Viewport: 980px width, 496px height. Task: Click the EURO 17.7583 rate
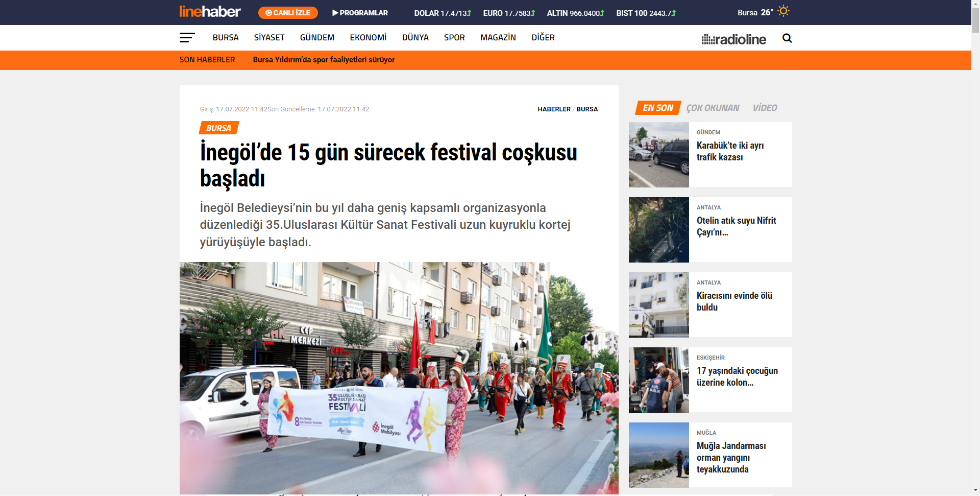(x=509, y=13)
